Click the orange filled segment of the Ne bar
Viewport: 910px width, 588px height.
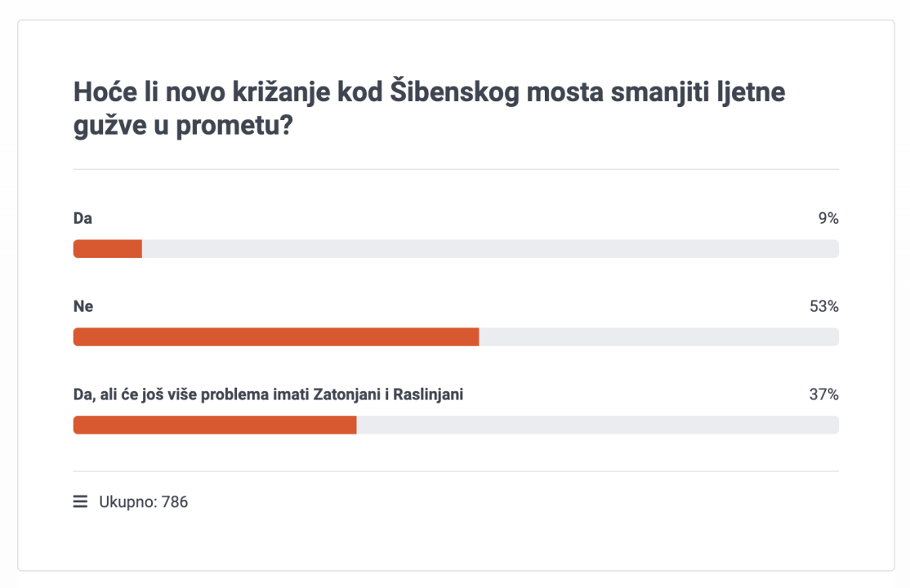click(x=278, y=336)
